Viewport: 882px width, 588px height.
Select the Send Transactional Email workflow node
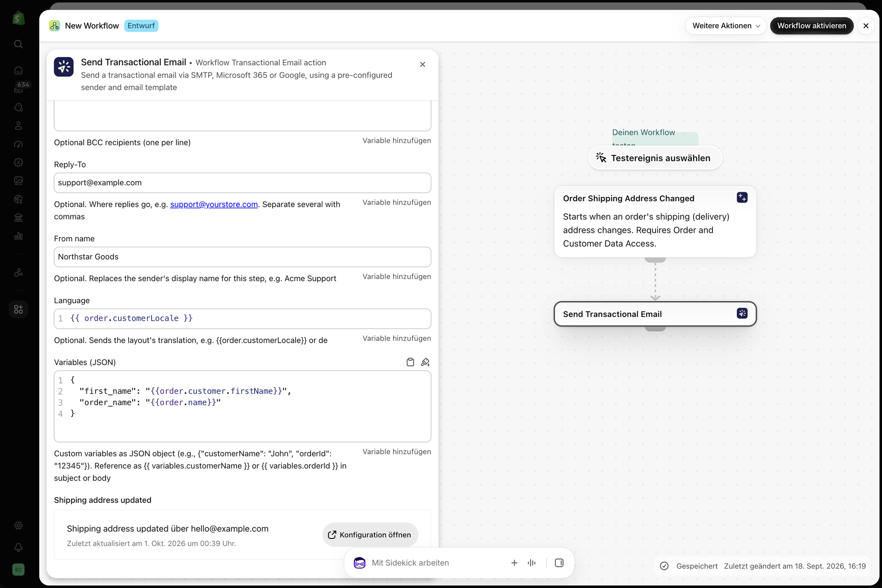[655, 314]
